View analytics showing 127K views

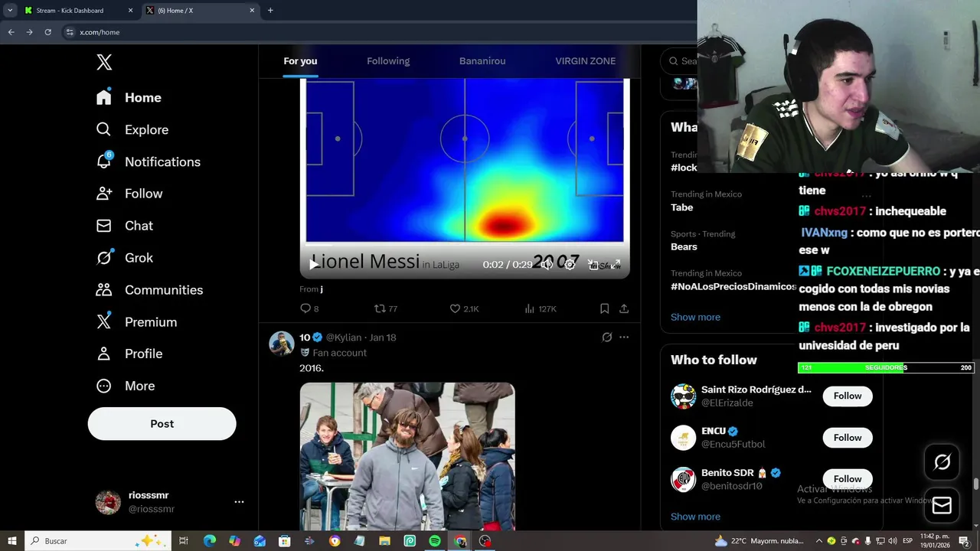pos(541,308)
